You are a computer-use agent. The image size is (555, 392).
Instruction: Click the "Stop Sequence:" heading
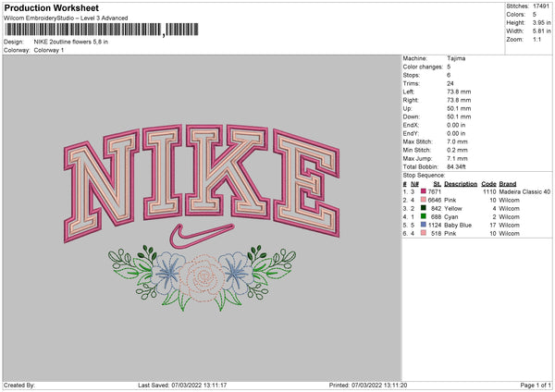424,175
